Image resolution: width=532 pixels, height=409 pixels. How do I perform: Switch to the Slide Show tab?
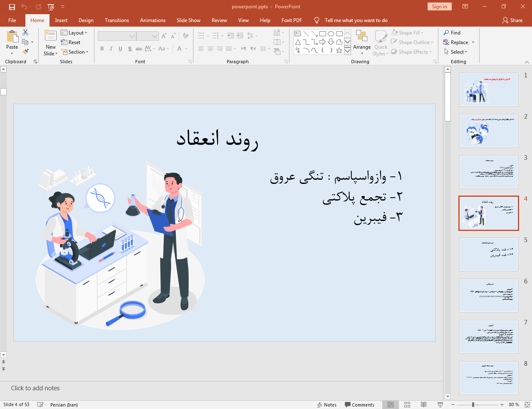coord(188,20)
